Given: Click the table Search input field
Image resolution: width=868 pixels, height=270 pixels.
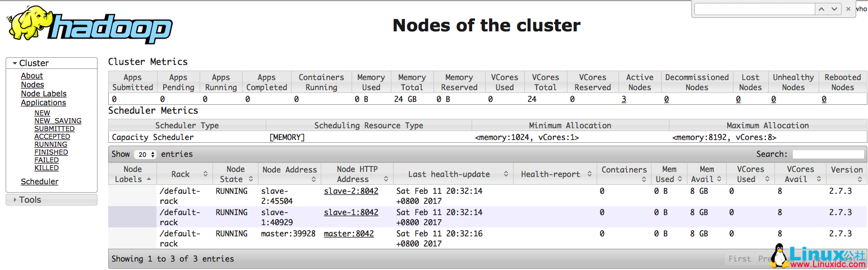Looking at the screenshot, I should click(x=828, y=154).
